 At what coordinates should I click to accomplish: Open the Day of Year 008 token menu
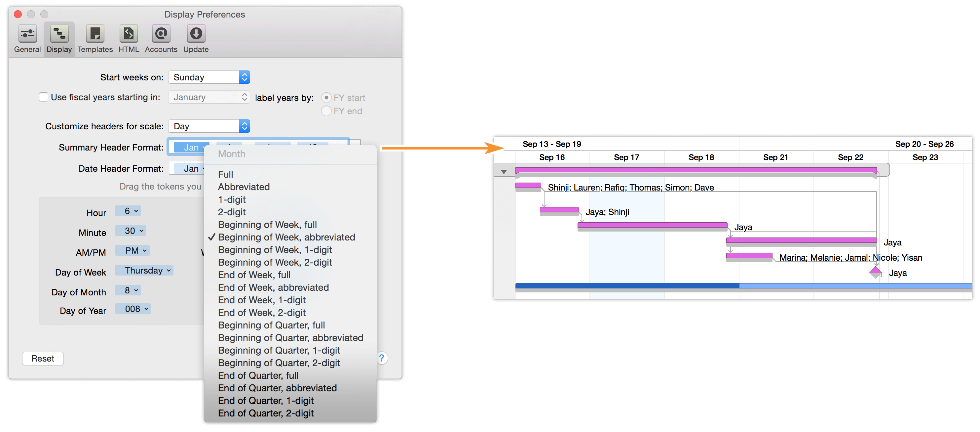133,309
